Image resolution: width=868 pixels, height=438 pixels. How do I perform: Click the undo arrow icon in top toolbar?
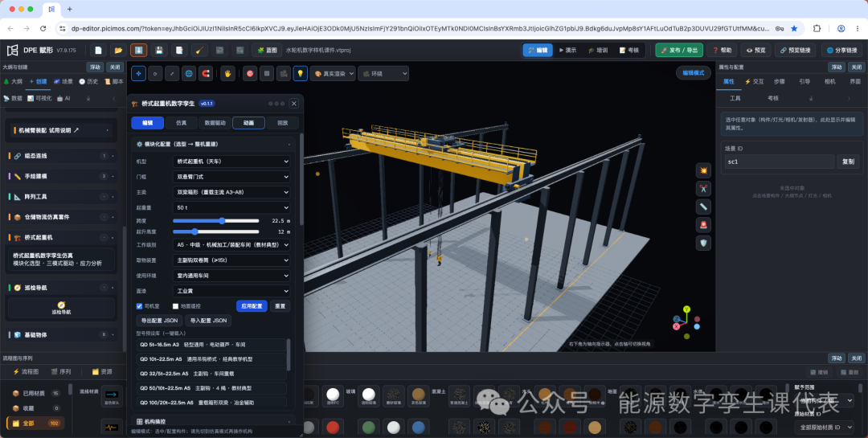click(x=219, y=51)
